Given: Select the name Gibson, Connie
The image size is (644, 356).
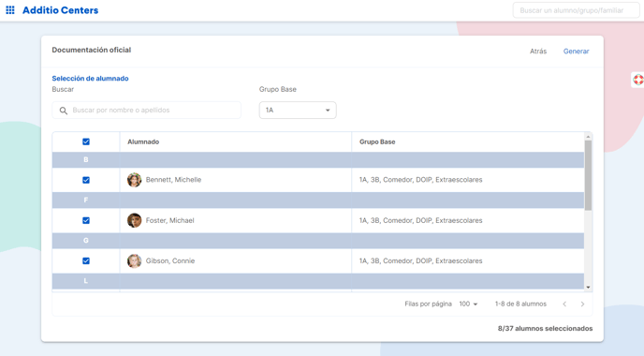Looking at the screenshot, I should 170,261.
